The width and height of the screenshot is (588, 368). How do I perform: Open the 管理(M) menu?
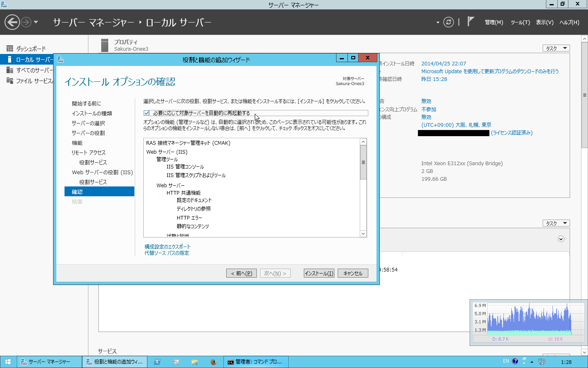(x=494, y=22)
